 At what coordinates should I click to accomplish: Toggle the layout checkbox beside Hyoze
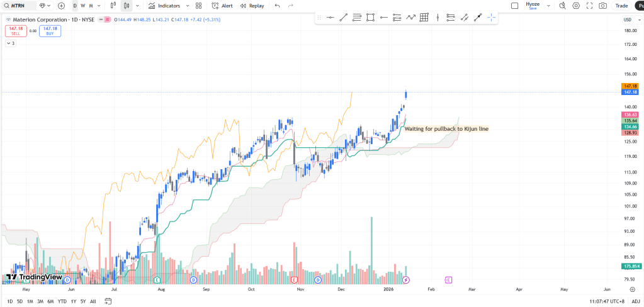pyautogui.click(x=514, y=6)
